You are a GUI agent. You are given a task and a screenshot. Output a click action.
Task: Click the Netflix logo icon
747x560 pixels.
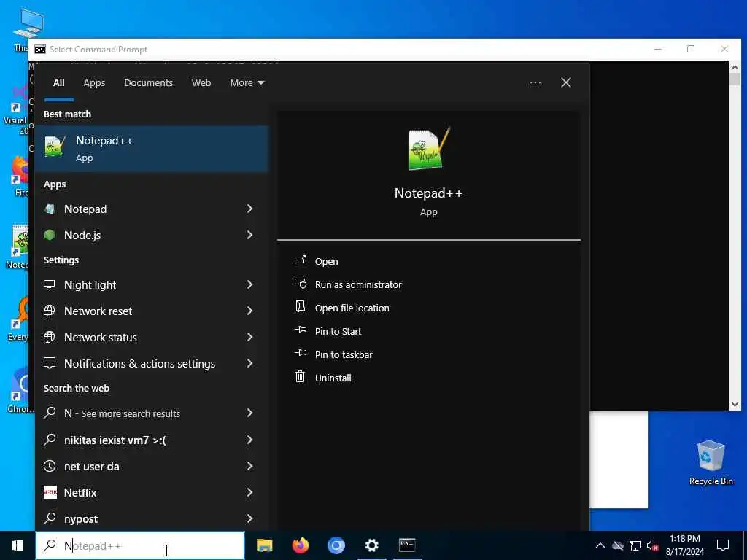pyautogui.click(x=50, y=492)
